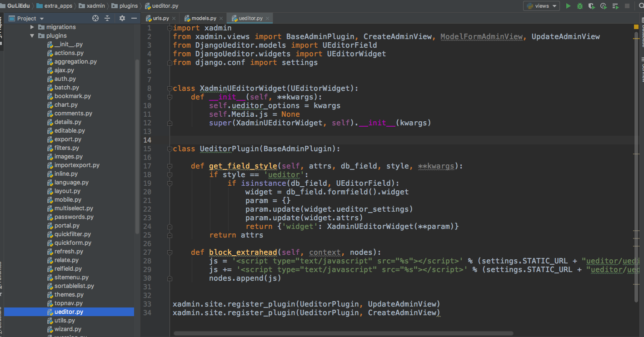Viewport: 644px width, 337px height.
Task: Click the ueditor.py breadcrumb
Action: pos(162,6)
